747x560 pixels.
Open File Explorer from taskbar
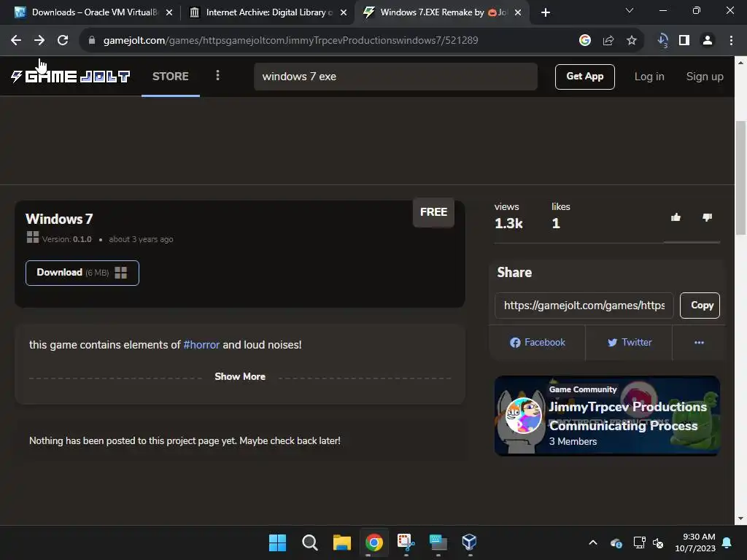341,542
